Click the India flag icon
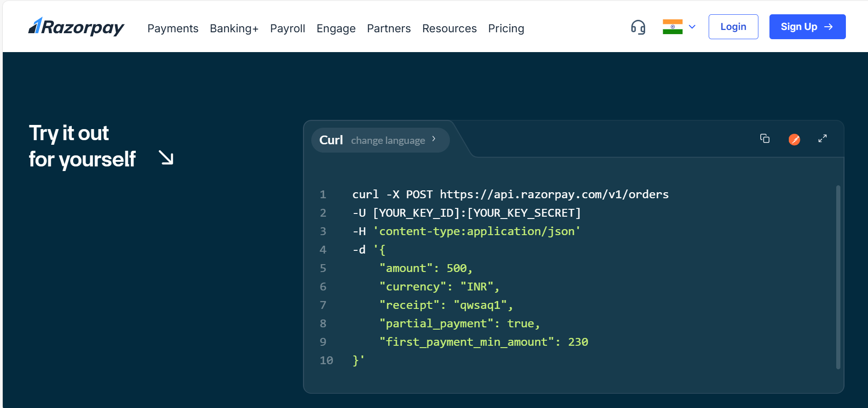 click(x=672, y=27)
